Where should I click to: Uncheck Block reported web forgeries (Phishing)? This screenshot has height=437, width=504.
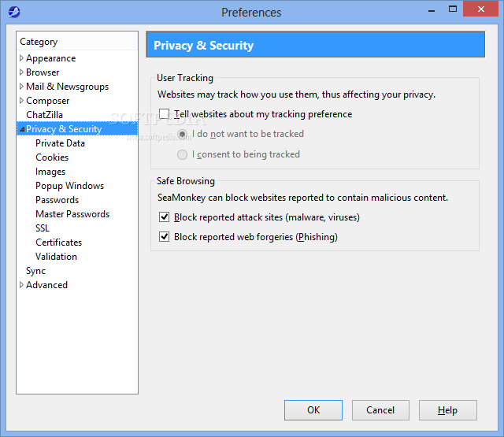pyautogui.click(x=165, y=237)
